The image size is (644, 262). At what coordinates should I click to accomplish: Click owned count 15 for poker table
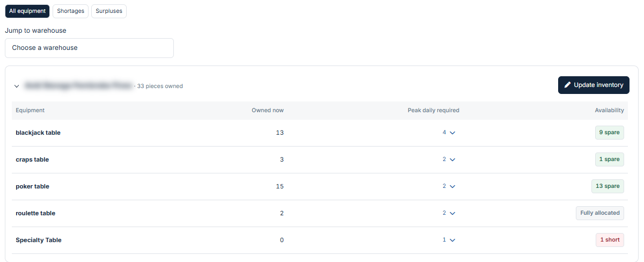(280, 186)
